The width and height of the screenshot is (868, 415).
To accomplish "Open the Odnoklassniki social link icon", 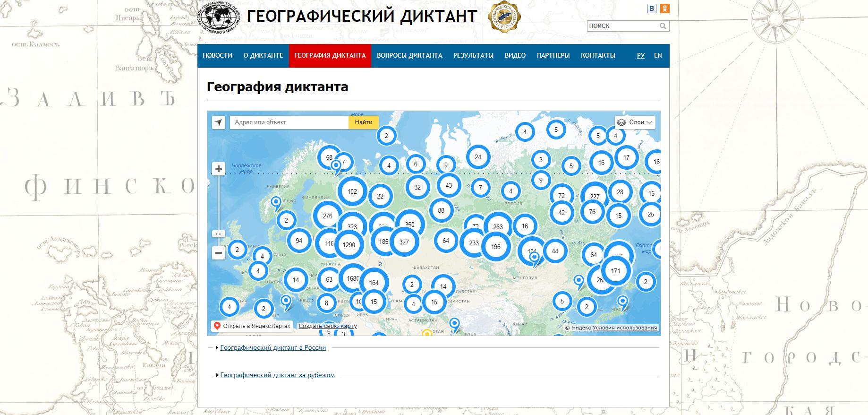I will [664, 9].
